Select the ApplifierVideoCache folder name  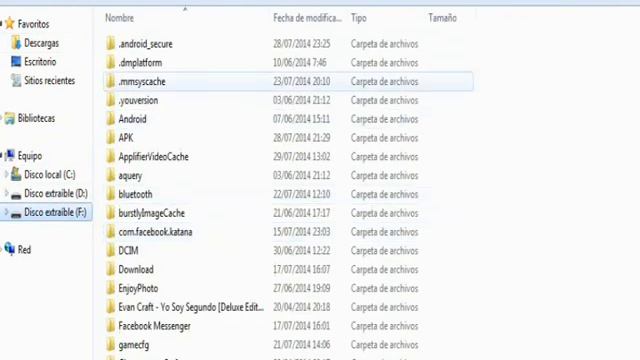(x=153, y=157)
